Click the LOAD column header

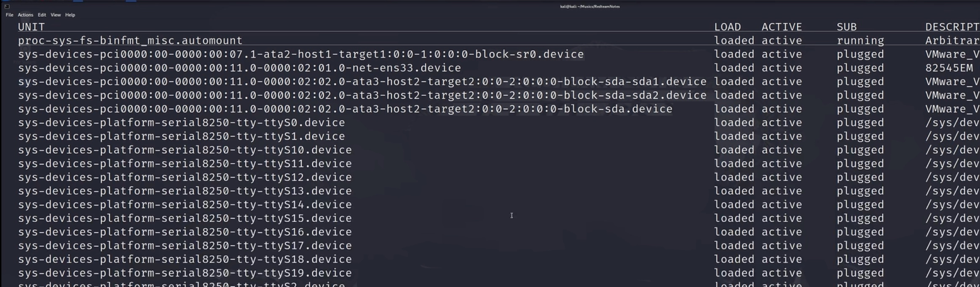pyautogui.click(x=727, y=27)
